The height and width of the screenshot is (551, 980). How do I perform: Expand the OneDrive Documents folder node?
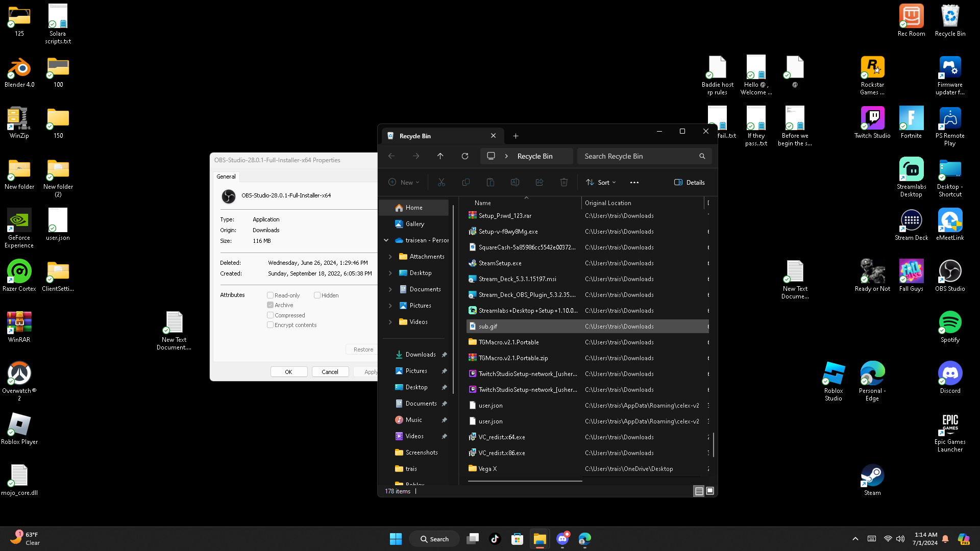coord(390,289)
